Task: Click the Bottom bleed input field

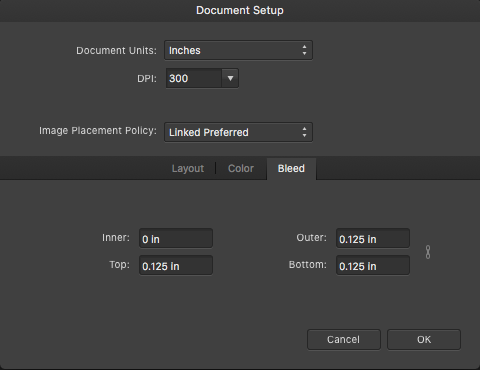Action: [x=373, y=265]
